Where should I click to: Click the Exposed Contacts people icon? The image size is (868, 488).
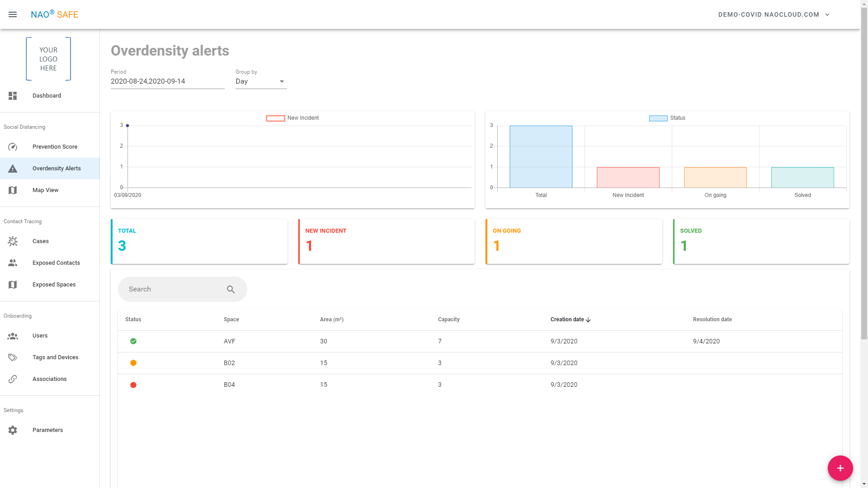coord(13,263)
